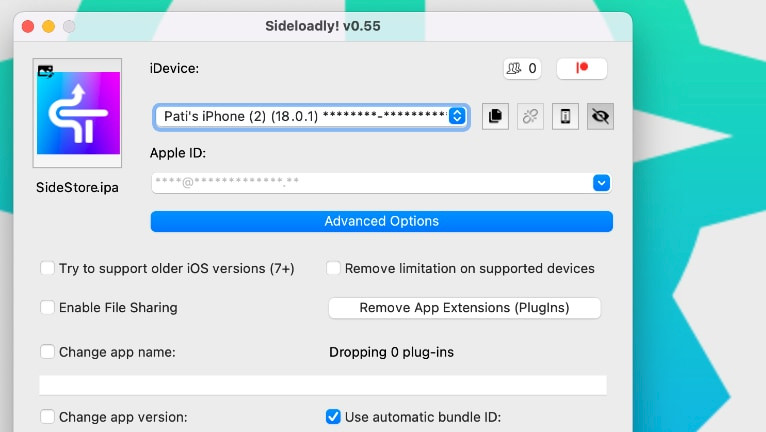Click the app name text field
This screenshot has width=766, height=432.
(323, 385)
